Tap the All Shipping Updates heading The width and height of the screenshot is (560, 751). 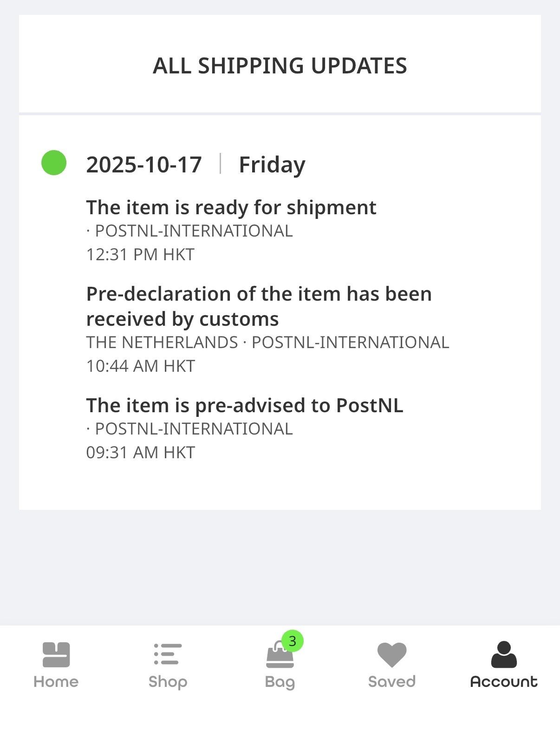pos(280,66)
